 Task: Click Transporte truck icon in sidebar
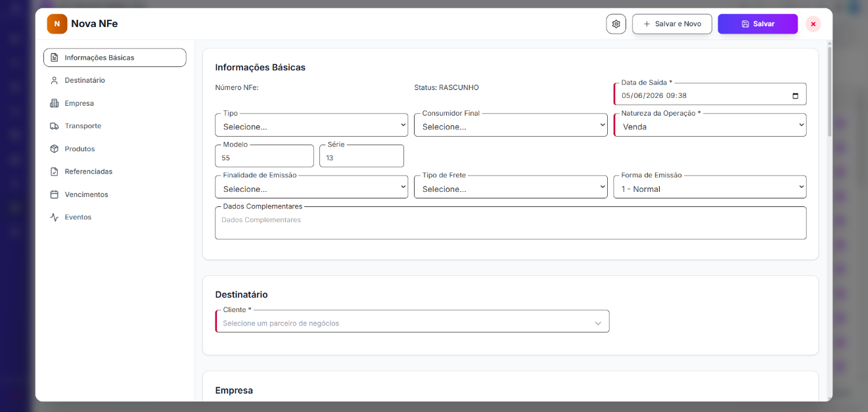tap(55, 126)
